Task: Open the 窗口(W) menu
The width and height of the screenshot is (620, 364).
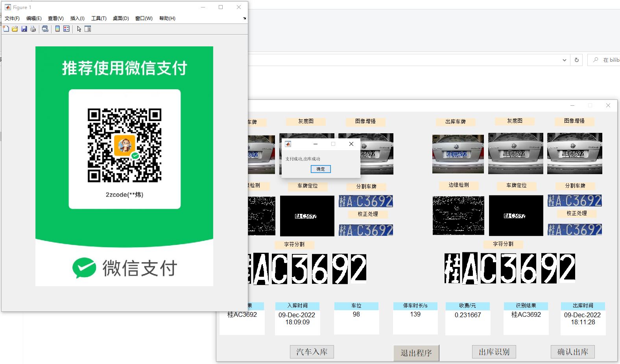Action: [144, 18]
